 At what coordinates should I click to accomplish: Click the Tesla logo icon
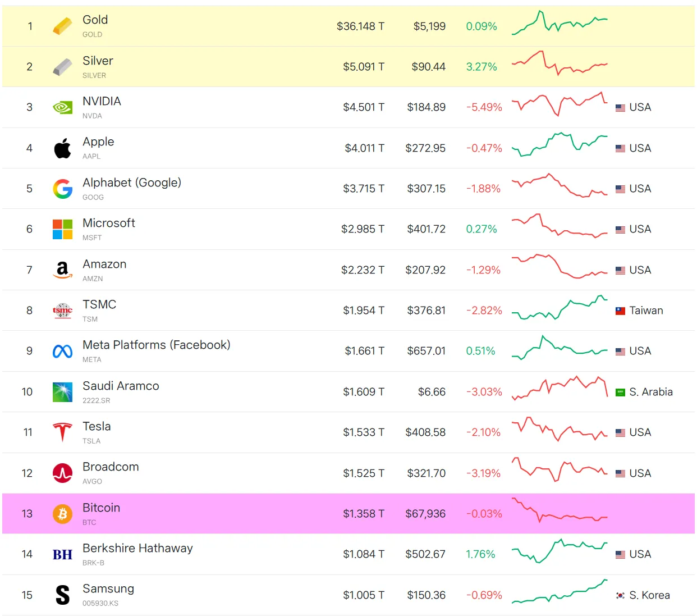[x=62, y=432]
